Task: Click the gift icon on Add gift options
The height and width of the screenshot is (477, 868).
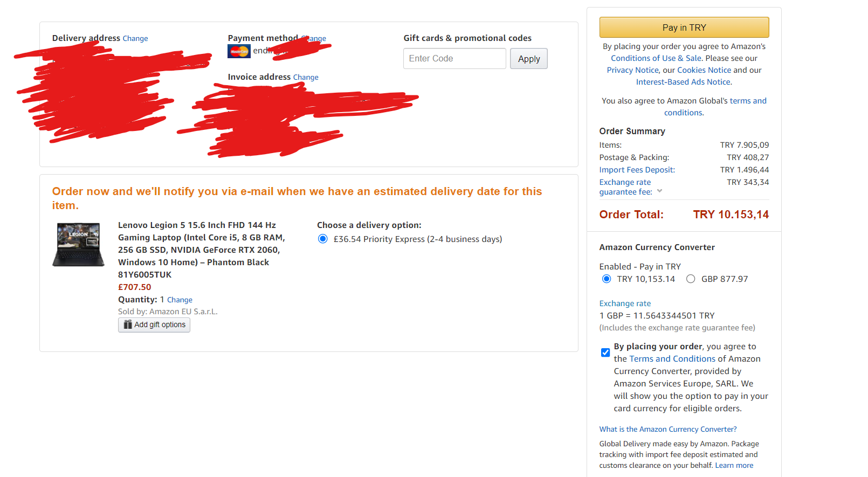Action: coord(128,324)
